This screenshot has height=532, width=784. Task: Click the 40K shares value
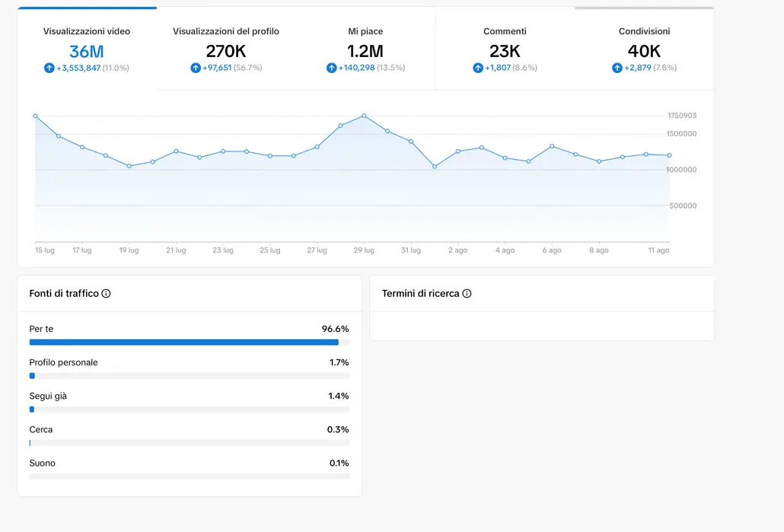tap(645, 51)
